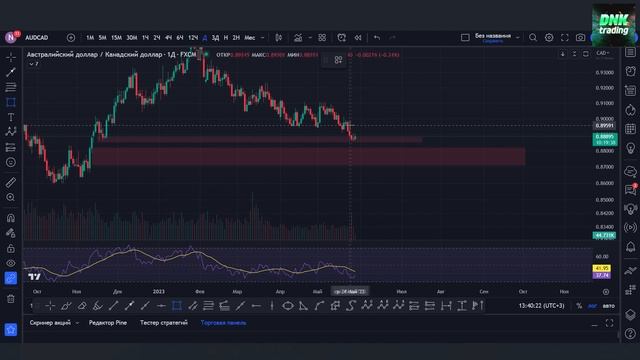
Task: Open the Тестер стратегий tab
Action: (x=164, y=323)
